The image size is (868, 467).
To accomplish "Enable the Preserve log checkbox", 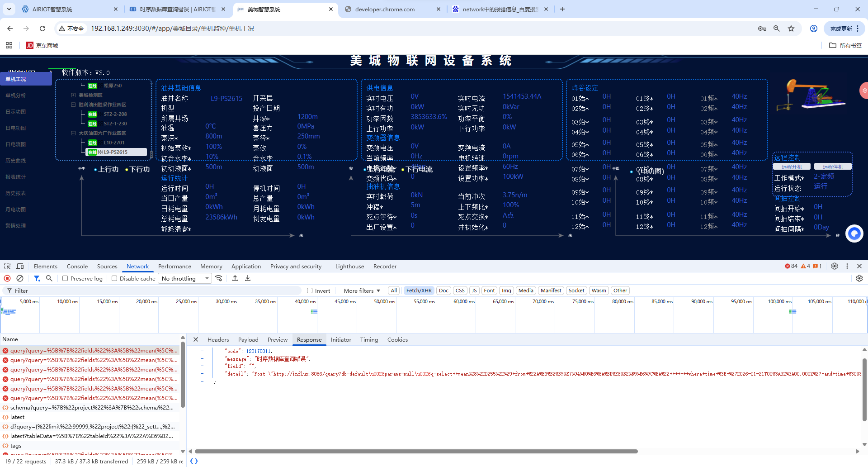I will tap(65, 278).
